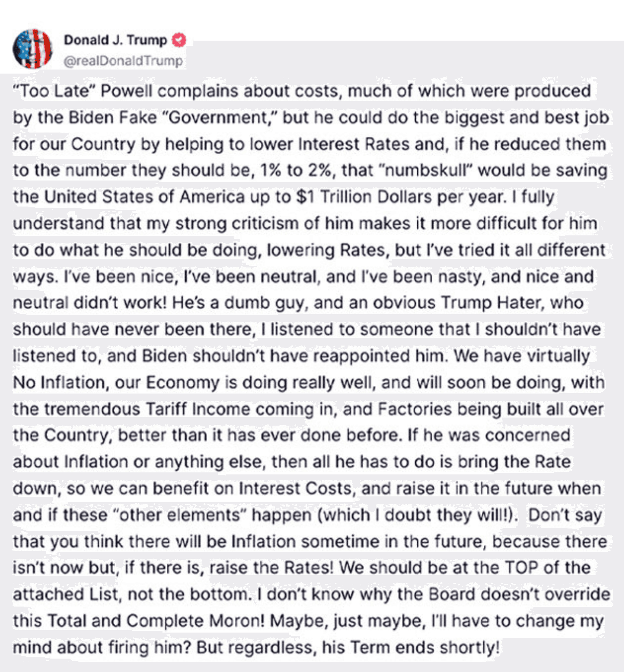The height and width of the screenshot is (672, 624).
Task: Click the phrase "Biden Fake" in the post
Action: click(x=113, y=118)
